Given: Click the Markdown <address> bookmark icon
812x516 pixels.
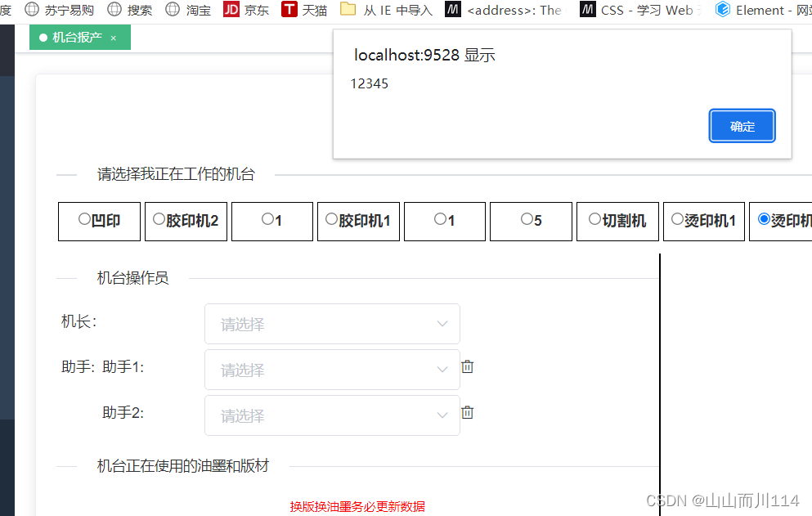Looking at the screenshot, I should (x=453, y=10).
